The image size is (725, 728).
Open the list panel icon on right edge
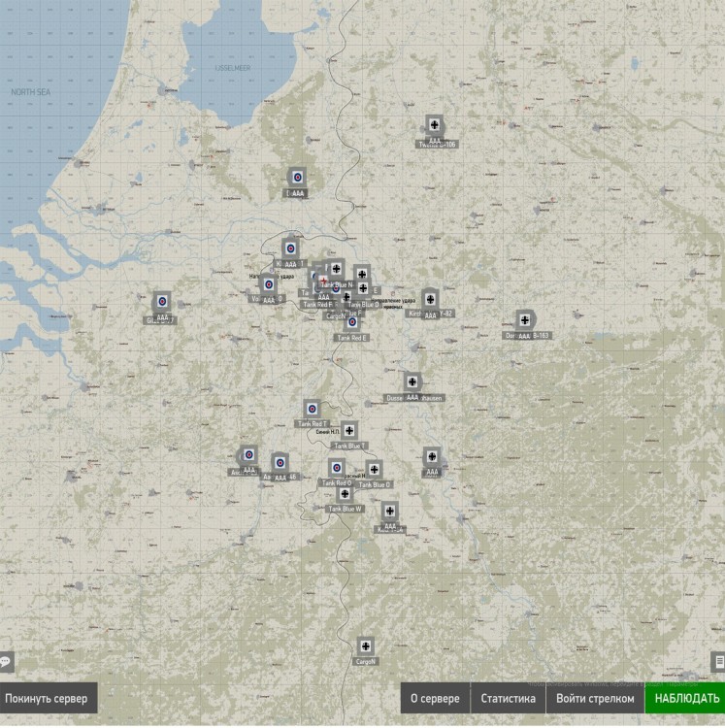pos(718,661)
